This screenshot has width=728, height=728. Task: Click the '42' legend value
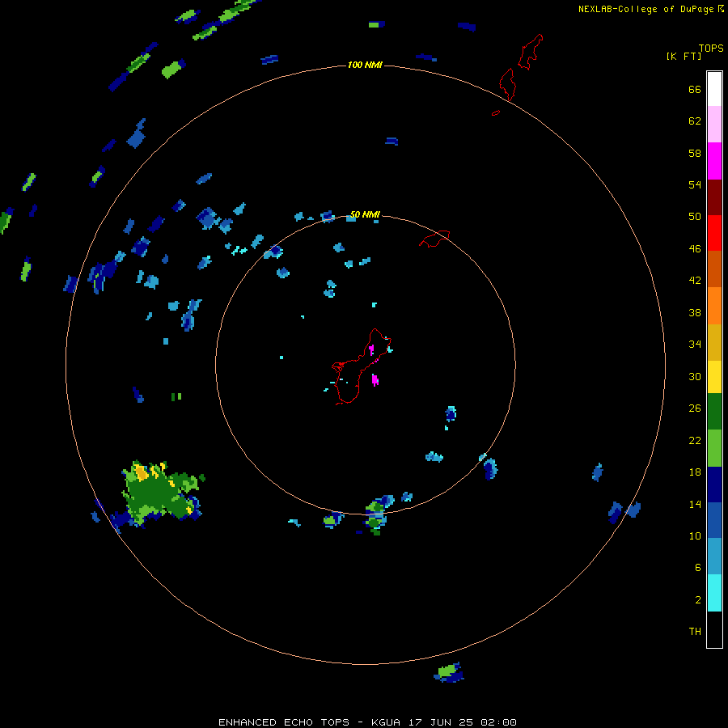pyautogui.click(x=695, y=281)
